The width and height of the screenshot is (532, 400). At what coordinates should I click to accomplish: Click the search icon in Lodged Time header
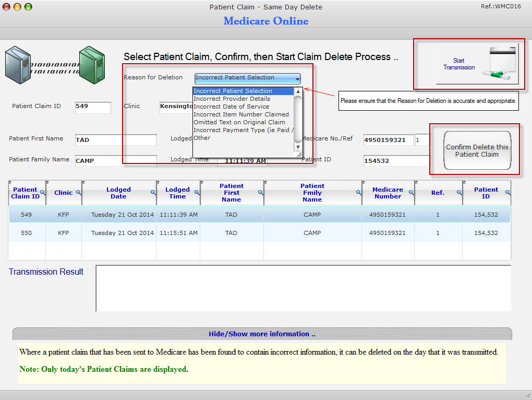(197, 193)
